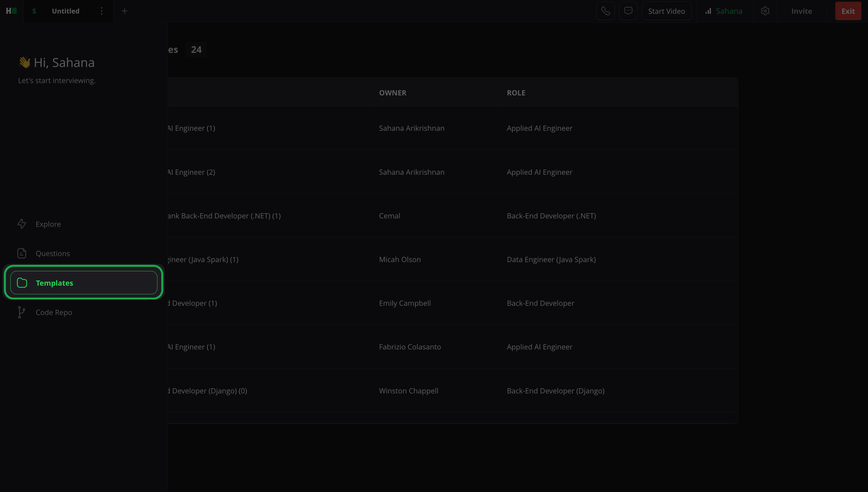Click Sahana connection status indicator
The image size is (868, 492).
(724, 11)
